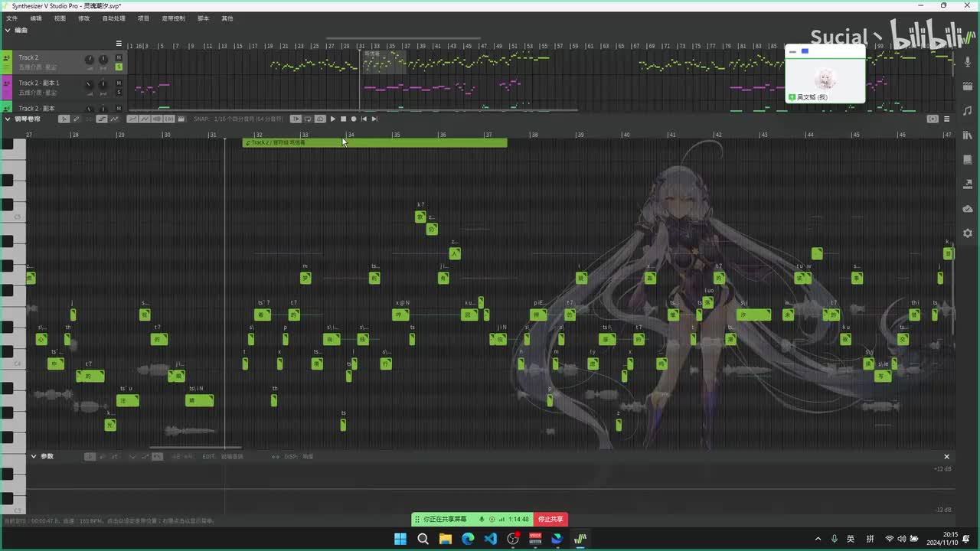Toggle the piano roll snapshot camera icon

pos(933,119)
